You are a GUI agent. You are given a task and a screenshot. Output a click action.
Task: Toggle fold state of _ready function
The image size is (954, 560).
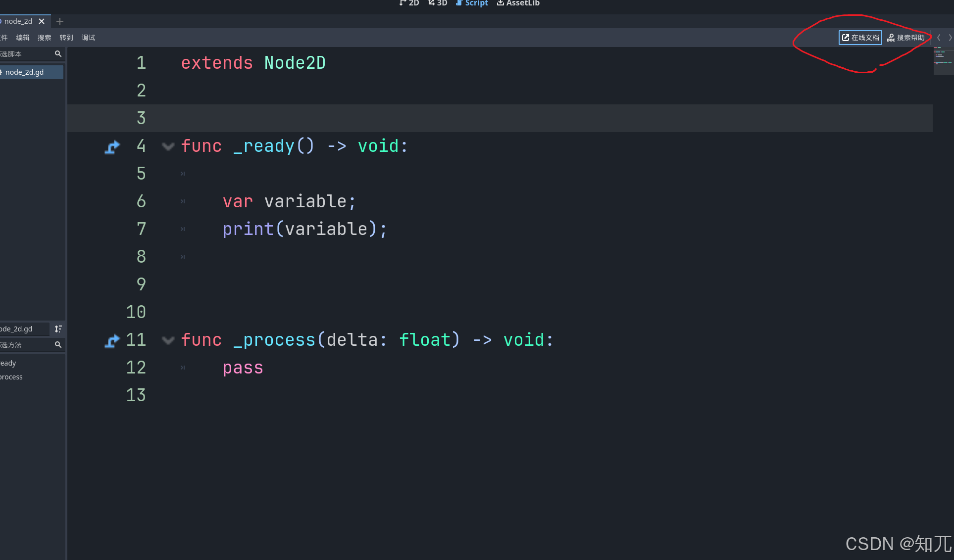(x=168, y=146)
